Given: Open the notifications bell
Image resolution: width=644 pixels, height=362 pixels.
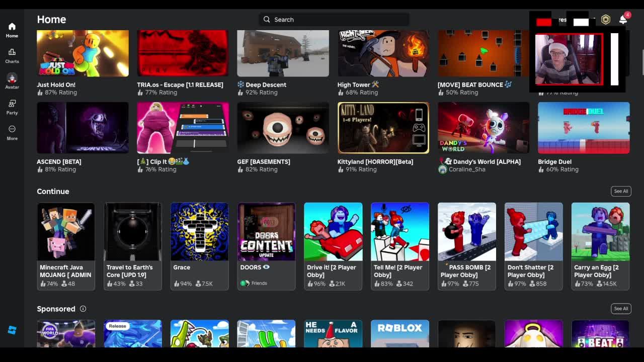Looking at the screenshot, I should click(623, 20).
